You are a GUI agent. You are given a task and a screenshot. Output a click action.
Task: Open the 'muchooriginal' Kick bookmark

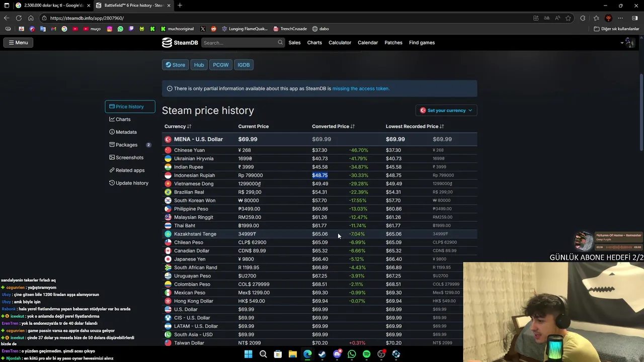click(x=177, y=29)
